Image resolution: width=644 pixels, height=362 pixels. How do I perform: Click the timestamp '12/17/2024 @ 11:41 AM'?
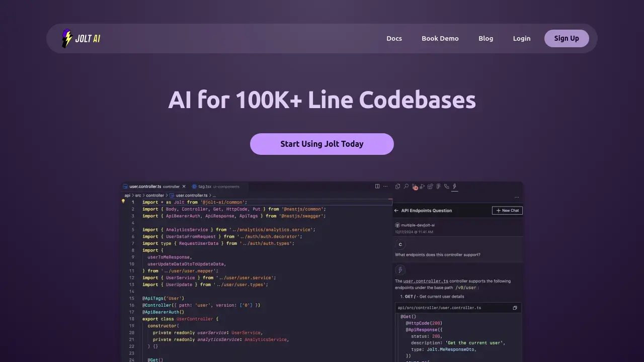click(x=414, y=232)
